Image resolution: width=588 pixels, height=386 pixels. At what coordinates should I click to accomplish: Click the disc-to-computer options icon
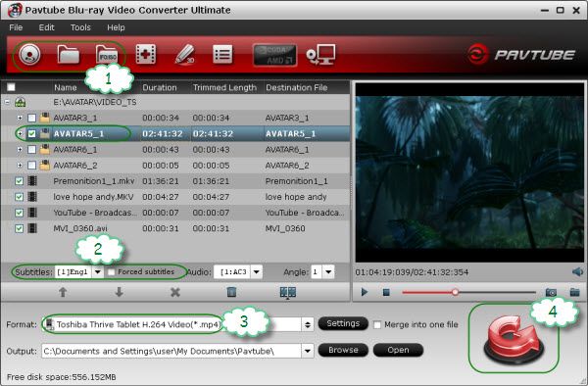coord(321,55)
